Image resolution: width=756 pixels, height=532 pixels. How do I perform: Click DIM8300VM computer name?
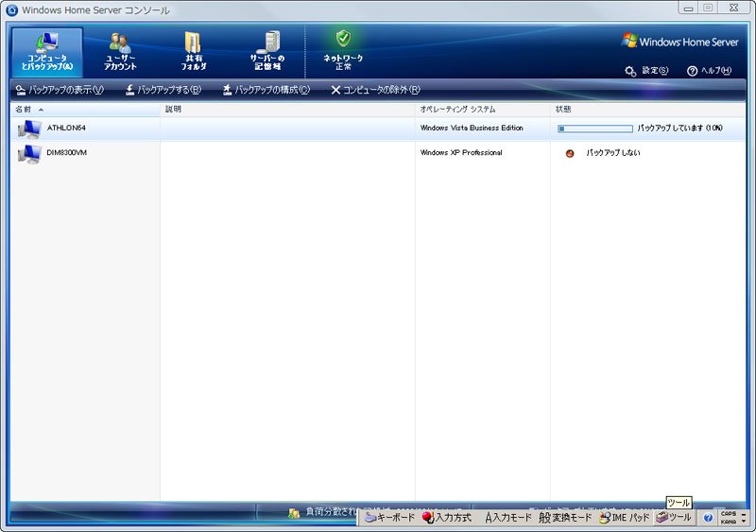click(x=66, y=152)
